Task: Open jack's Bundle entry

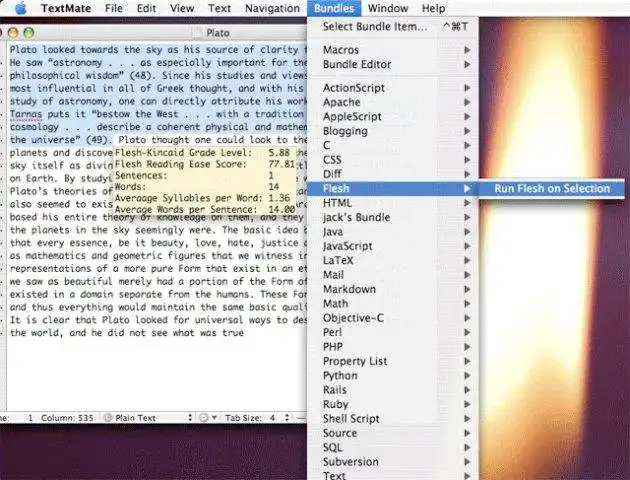Action: (393, 217)
